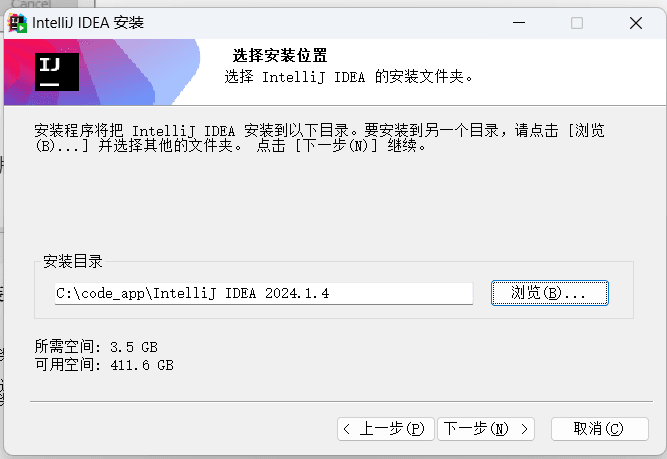Click the '选择 IntelliJ IDEA 的安装文件夹。' subtitle

tap(348, 76)
